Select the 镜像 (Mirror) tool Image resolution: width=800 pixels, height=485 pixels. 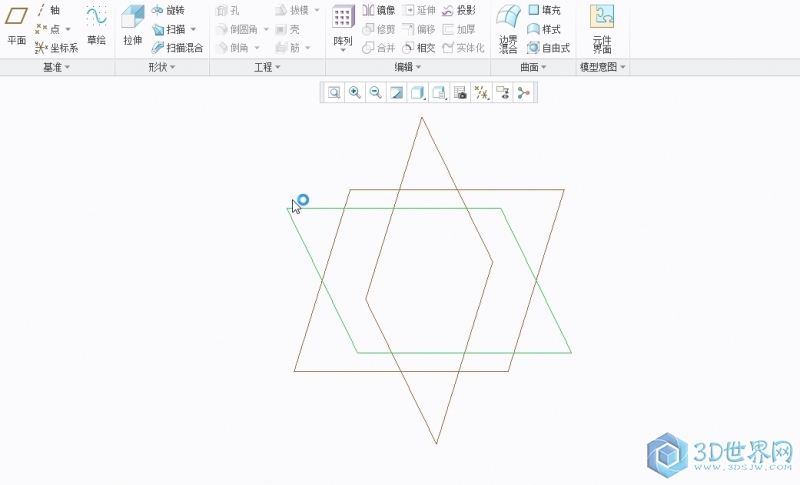click(x=379, y=10)
